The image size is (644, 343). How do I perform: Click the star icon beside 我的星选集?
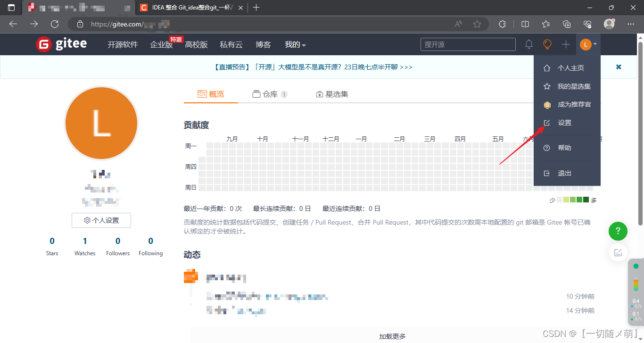[547, 86]
